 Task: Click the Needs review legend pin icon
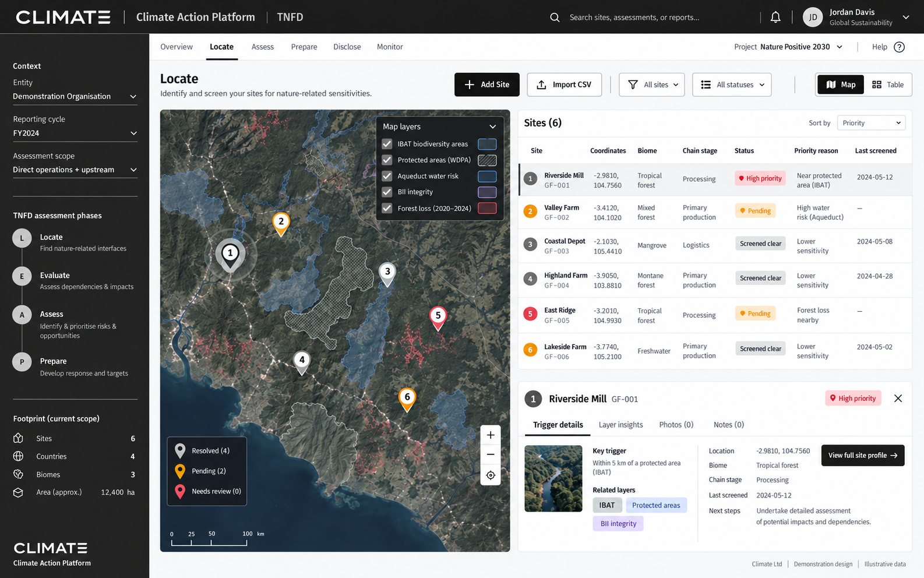tap(180, 491)
